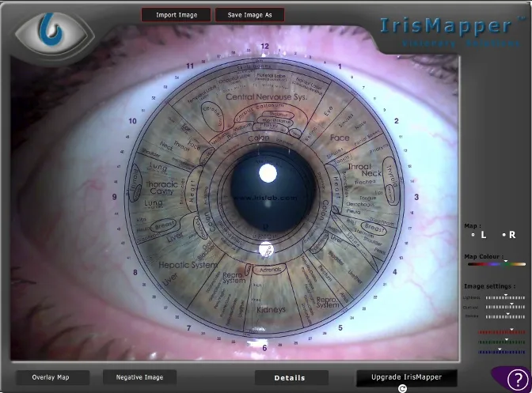
Task: Toggle the Overlay Map button
Action: tap(51, 377)
